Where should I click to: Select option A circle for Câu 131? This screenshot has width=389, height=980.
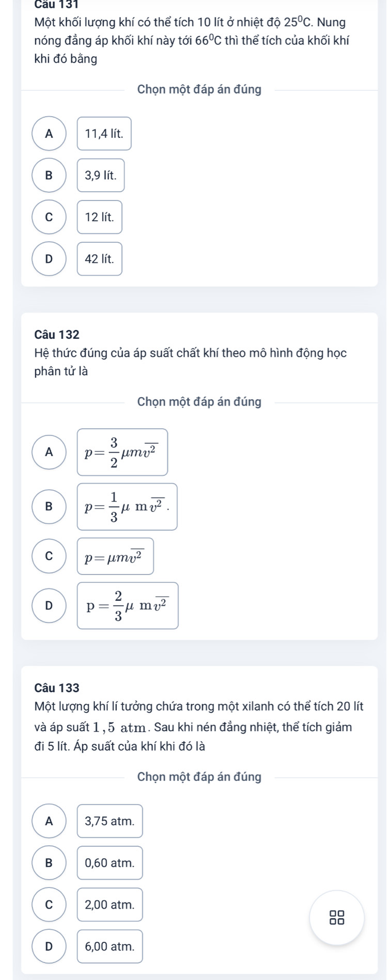click(49, 134)
